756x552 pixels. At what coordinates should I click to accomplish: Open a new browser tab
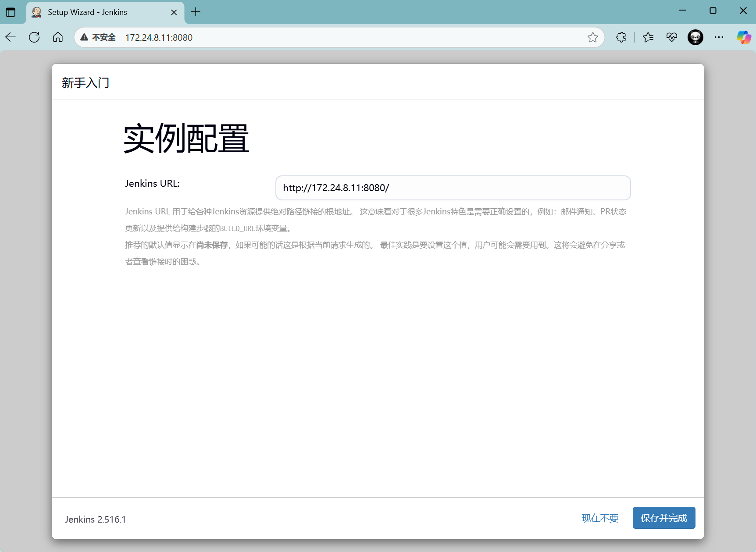196,12
